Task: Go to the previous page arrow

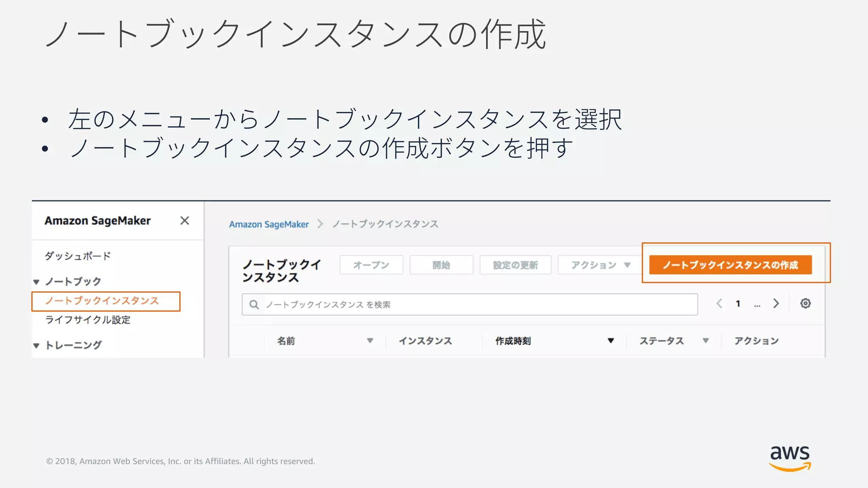Action: [719, 303]
